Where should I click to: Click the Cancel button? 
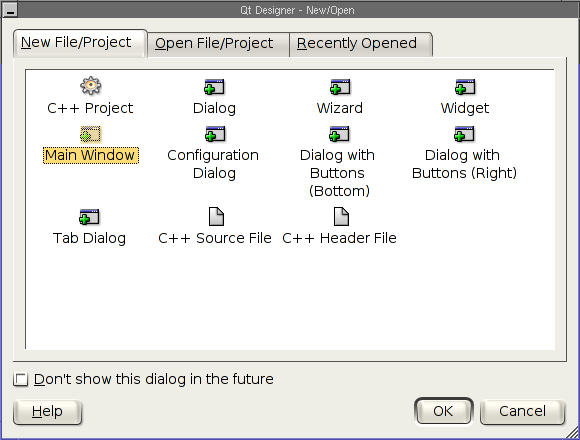[x=522, y=412]
